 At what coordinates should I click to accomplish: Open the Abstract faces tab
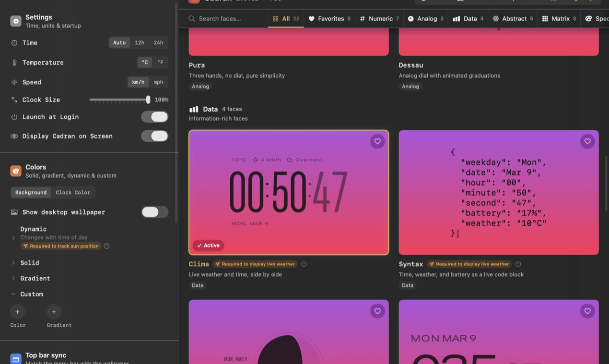pyautogui.click(x=513, y=19)
